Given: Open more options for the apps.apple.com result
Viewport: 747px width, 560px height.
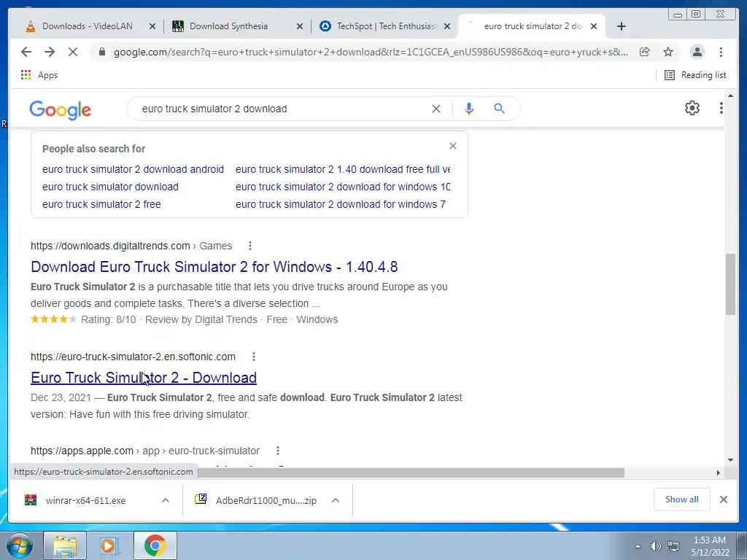Looking at the screenshot, I should click(278, 451).
